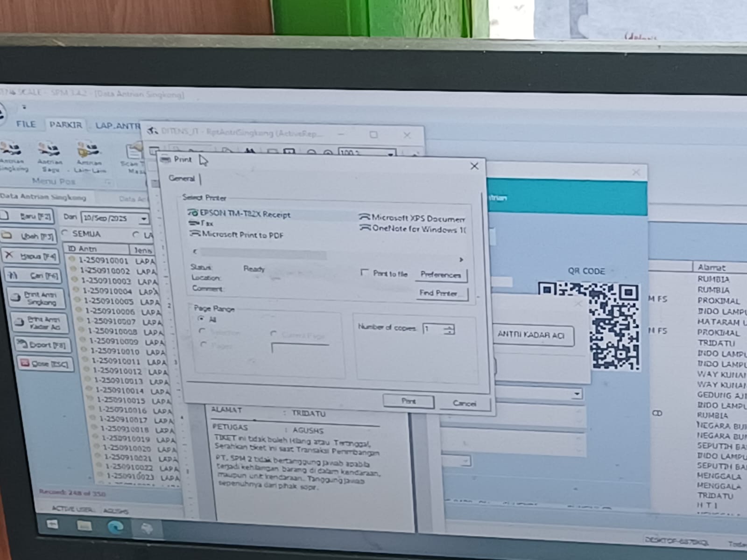Viewport: 747px width, 560px height.
Task: Open printer Preferences
Action: [x=441, y=275]
